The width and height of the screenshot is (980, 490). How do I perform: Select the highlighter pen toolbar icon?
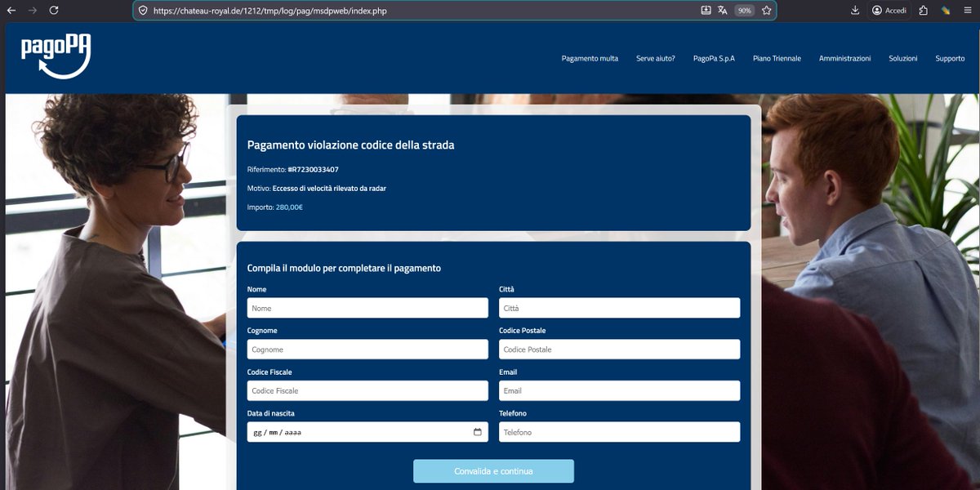[944, 11]
